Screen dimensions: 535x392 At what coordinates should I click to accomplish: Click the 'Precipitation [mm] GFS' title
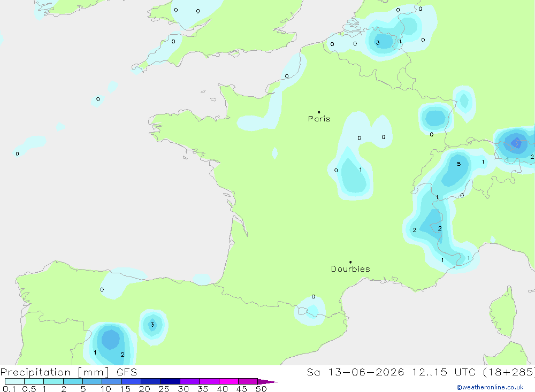[x=68, y=372]
